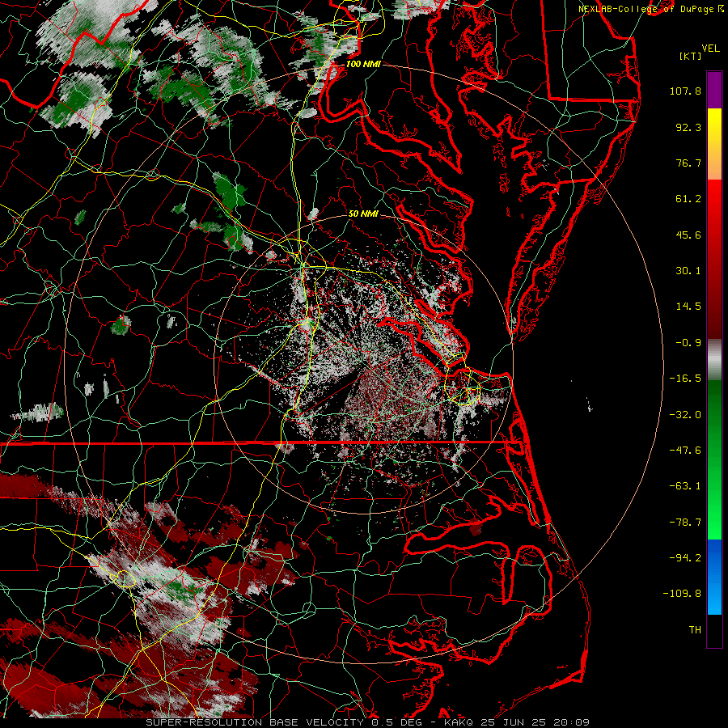Image resolution: width=728 pixels, height=728 pixels.
Task: Click the -32.0 velocity scale value
Action: point(685,414)
